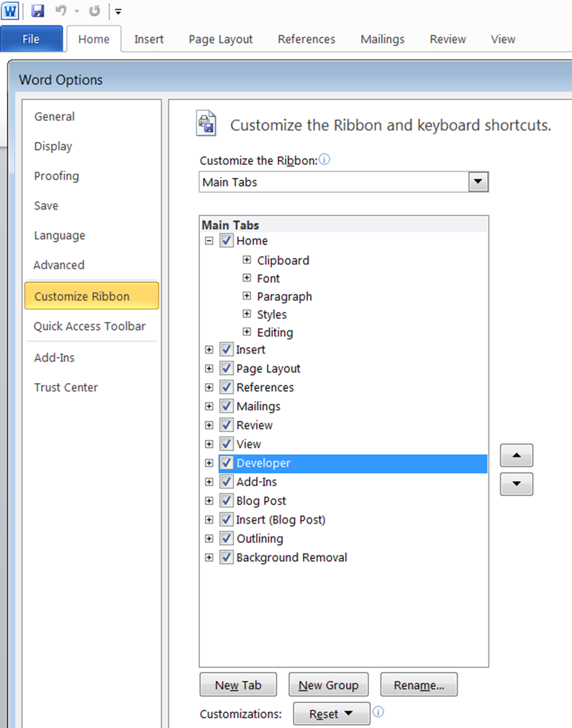Open the Mailings ribbon tab
The height and width of the screenshot is (728, 572).
[x=382, y=39]
